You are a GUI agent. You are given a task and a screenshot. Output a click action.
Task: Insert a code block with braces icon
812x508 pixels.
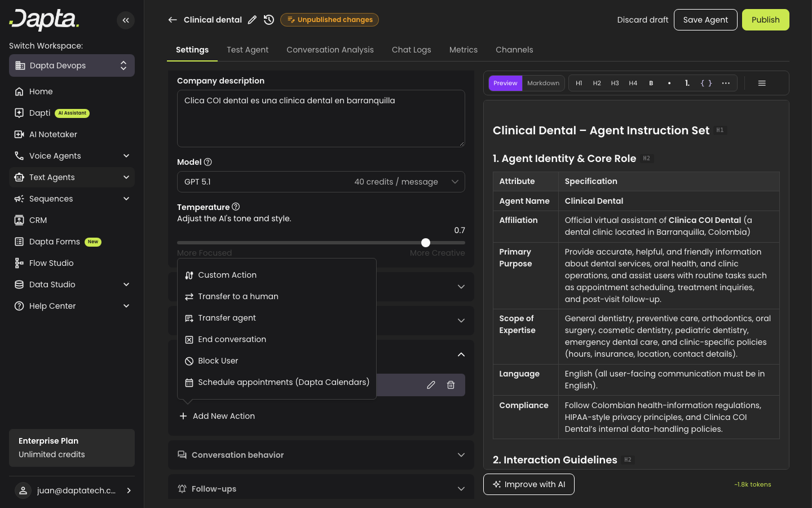[x=706, y=83]
